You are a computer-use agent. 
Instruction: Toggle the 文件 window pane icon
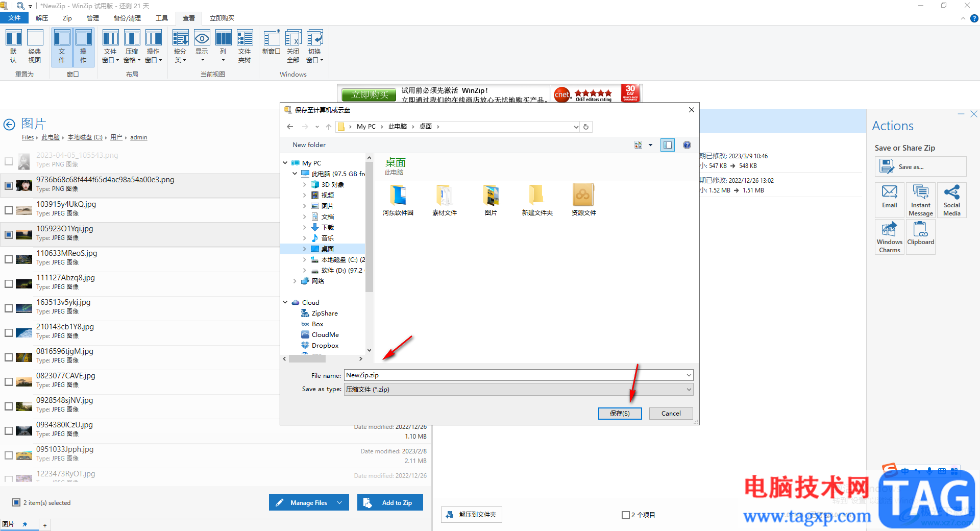pyautogui.click(x=62, y=46)
